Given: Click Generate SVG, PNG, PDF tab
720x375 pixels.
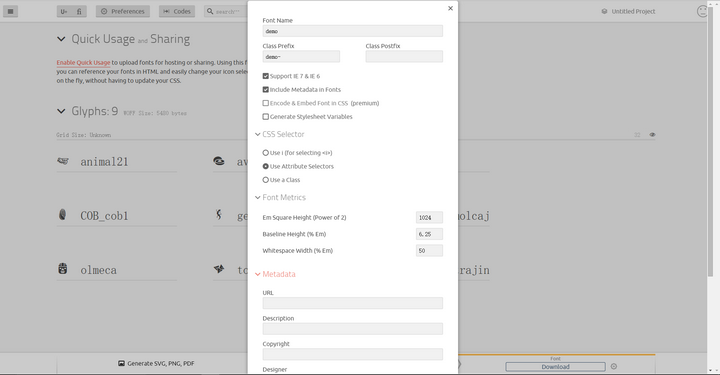Looking at the screenshot, I should (x=156, y=363).
